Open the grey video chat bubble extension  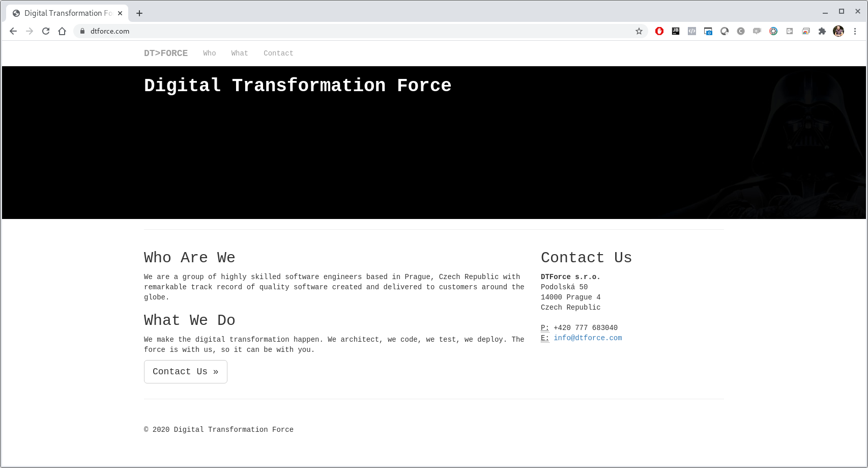[x=757, y=31]
